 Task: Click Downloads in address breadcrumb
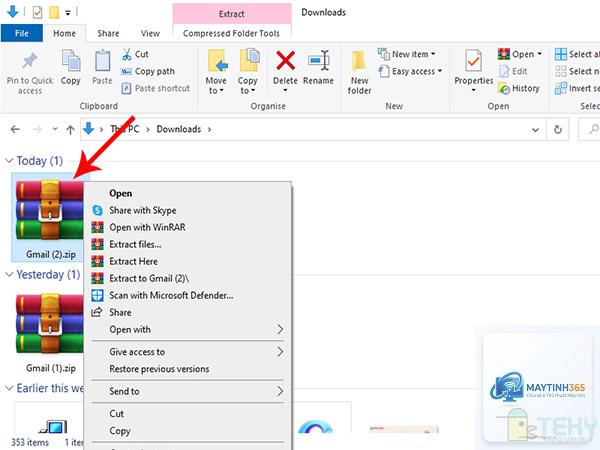tap(179, 129)
